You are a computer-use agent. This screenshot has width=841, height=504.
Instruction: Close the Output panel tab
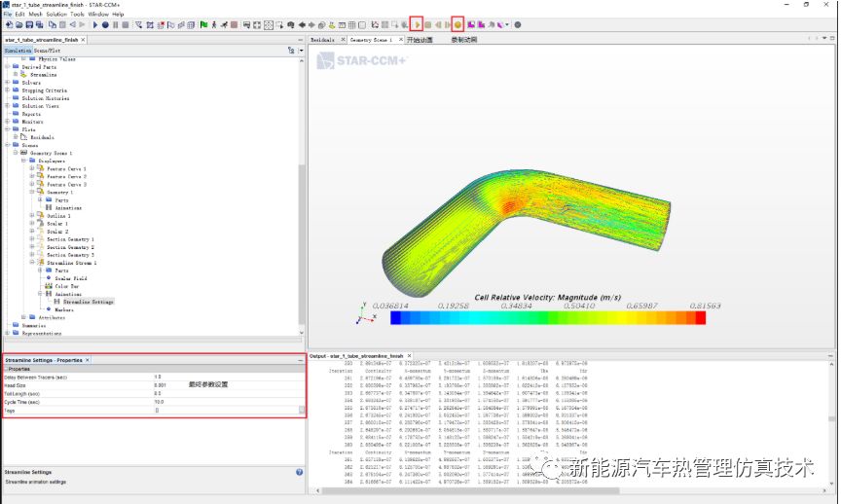[409, 355]
